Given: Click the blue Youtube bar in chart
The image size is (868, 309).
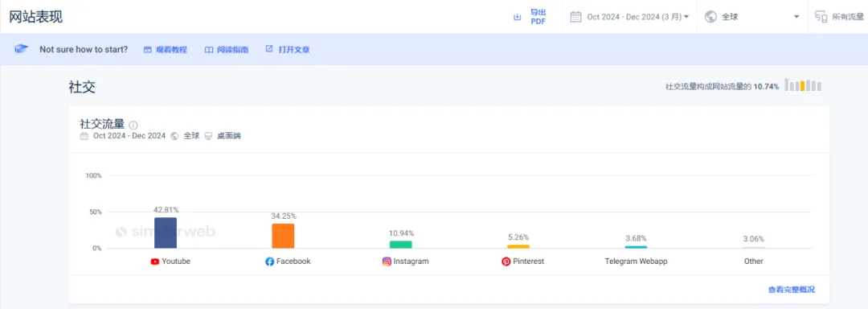Looking at the screenshot, I should pos(166,233).
